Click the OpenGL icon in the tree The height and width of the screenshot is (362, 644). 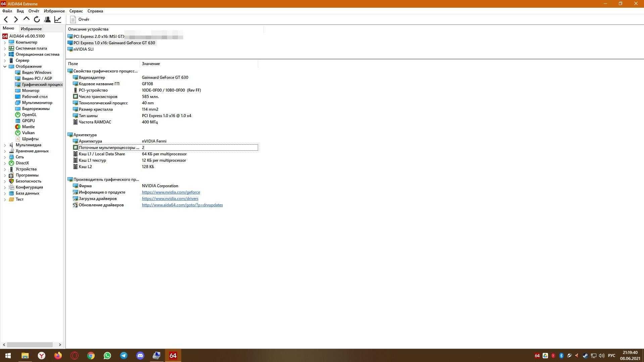[18, 115]
